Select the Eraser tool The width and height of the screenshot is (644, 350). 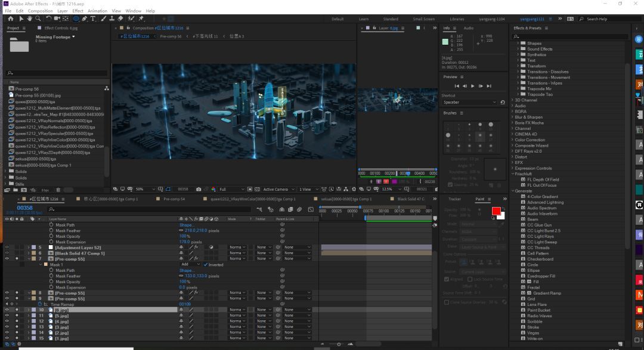pos(120,19)
